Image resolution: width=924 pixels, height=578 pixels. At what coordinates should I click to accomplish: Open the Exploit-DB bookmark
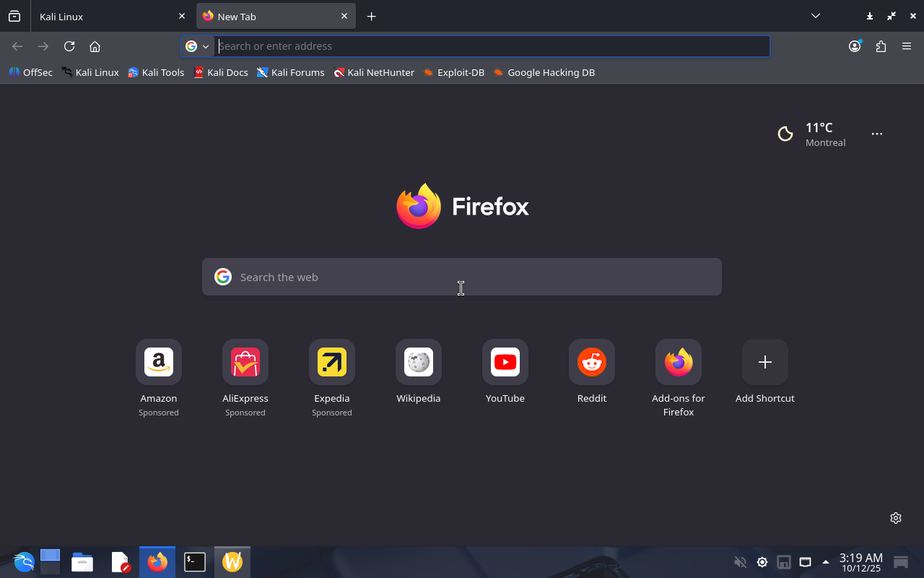pos(454,72)
